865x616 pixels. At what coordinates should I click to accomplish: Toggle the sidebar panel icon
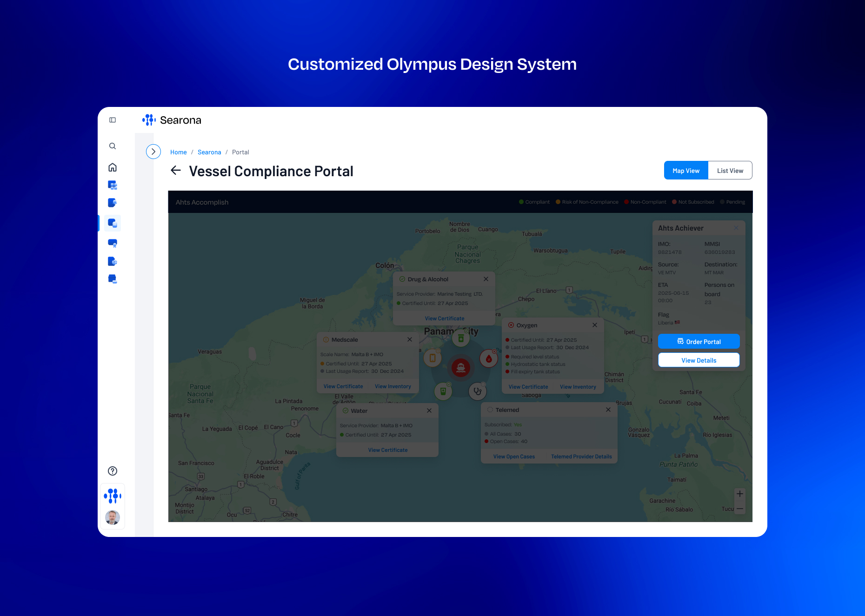pos(113,120)
